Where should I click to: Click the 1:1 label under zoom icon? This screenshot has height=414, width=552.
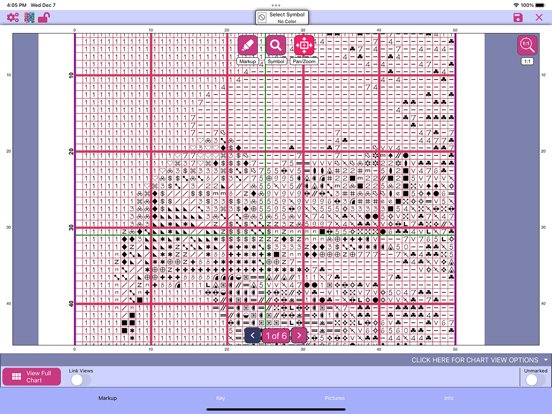pyautogui.click(x=527, y=61)
